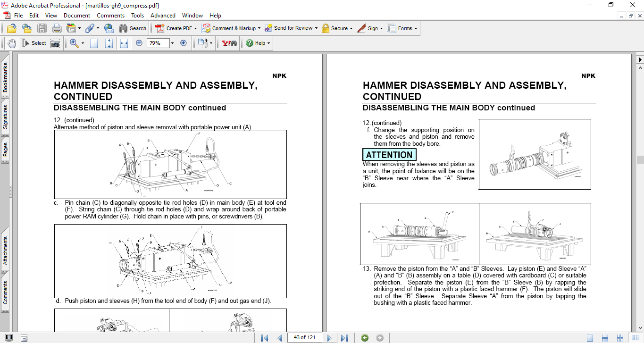Select the Hand tool

pos(12,43)
